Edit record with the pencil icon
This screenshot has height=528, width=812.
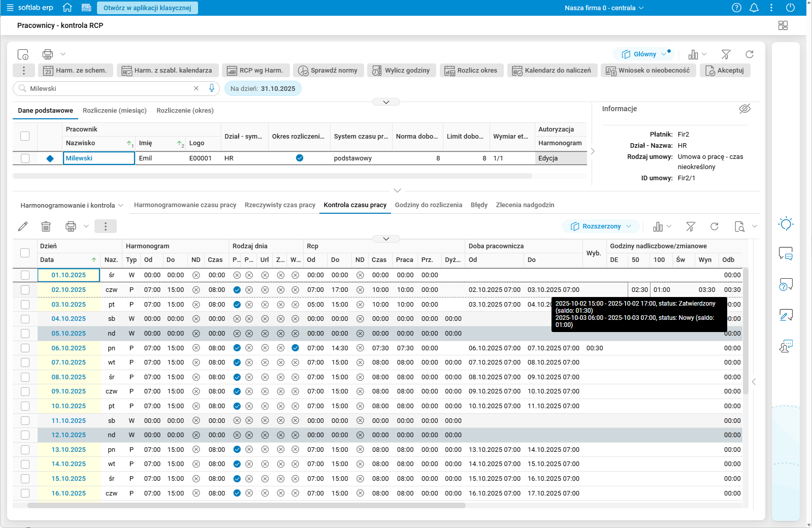click(23, 226)
